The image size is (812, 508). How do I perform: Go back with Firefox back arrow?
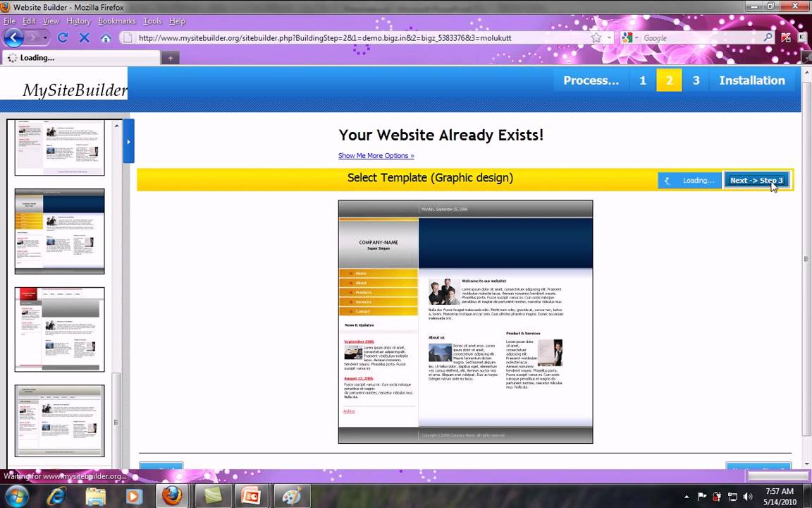tap(13, 37)
